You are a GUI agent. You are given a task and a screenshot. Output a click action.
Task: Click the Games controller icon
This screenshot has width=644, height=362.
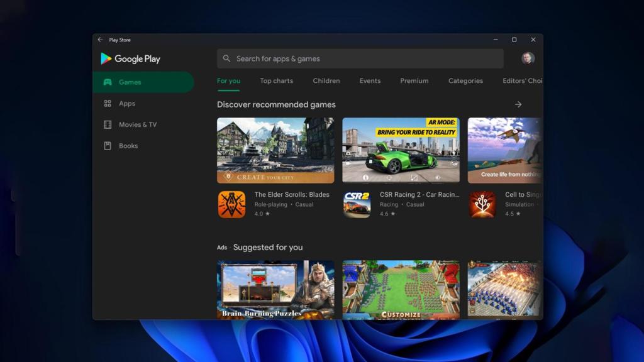[108, 82]
